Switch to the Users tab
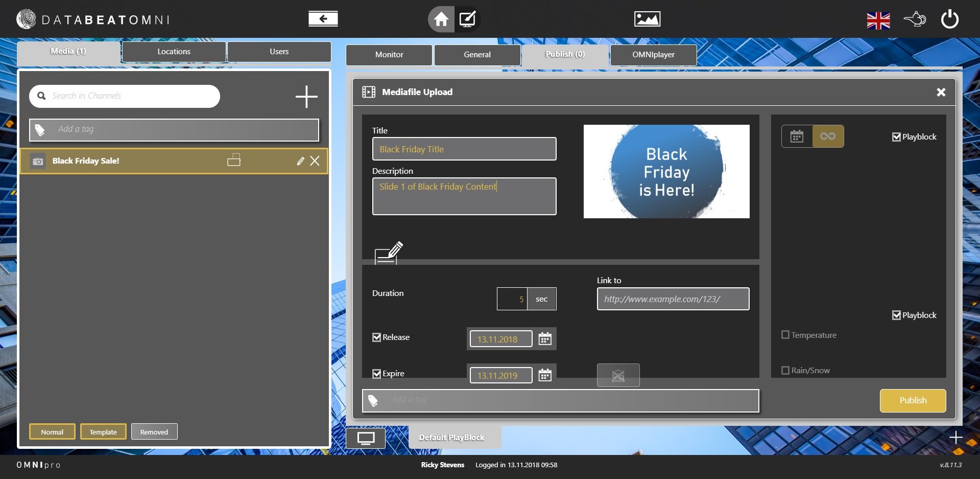The width and height of the screenshot is (980, 479). click(279, 52)
